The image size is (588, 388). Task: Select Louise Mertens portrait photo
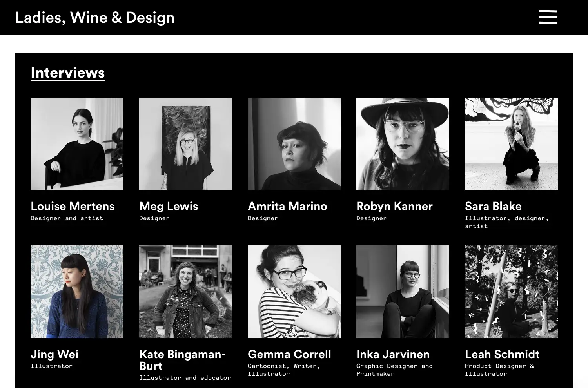pos(77,144)
